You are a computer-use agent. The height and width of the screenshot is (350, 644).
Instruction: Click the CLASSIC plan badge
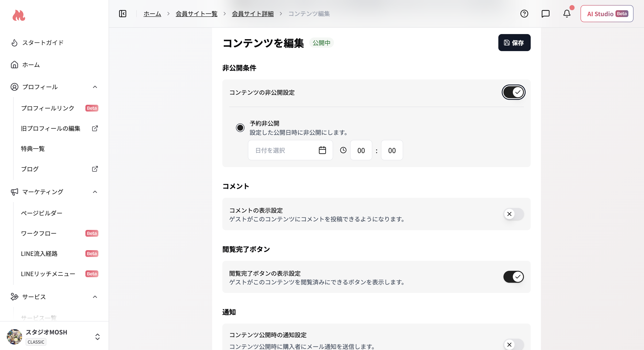point(36,342)
